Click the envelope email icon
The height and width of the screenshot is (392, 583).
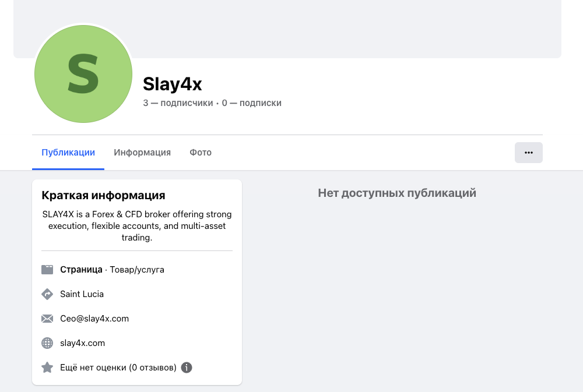(47, 319)
